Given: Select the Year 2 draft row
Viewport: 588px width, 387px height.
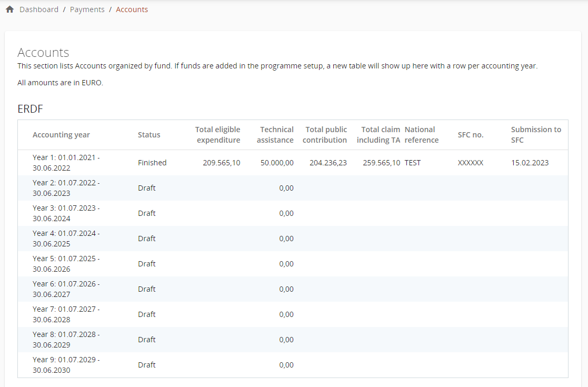Looking at the screenshot, I should point(66,188).
